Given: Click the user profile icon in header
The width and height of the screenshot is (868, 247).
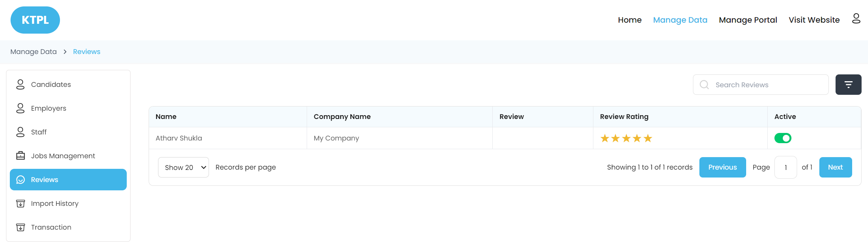Looking at the screenshot, I should click(856, 19).
